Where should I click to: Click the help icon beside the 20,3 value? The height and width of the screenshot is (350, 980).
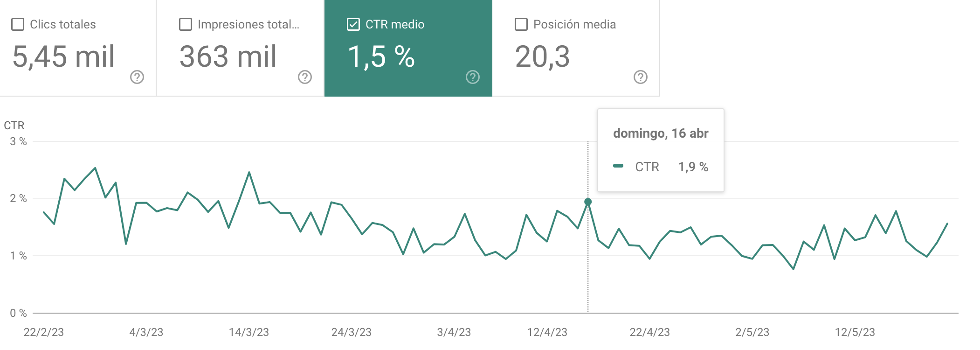(640, 77)
